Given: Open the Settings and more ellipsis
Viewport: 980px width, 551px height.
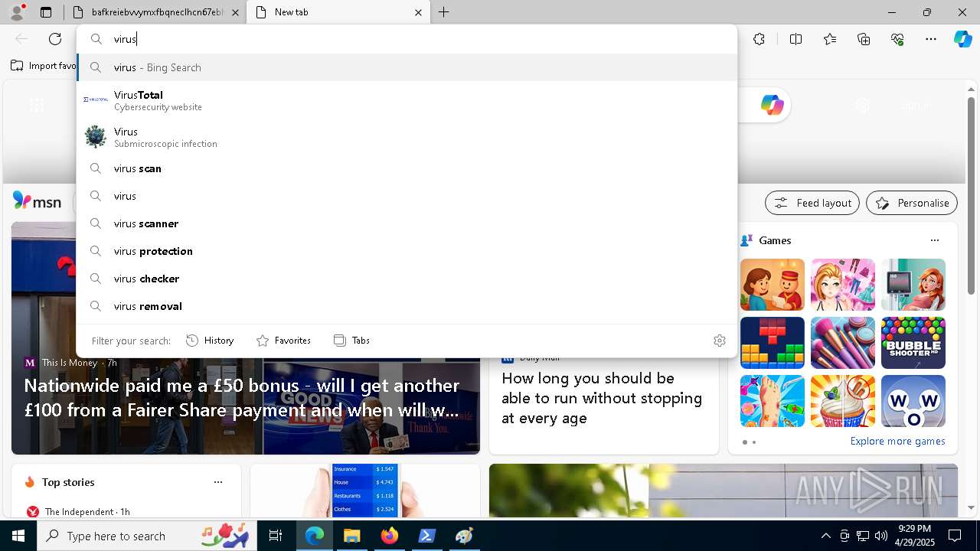Looking at the screenshot, I should click(x=931, y=39).
